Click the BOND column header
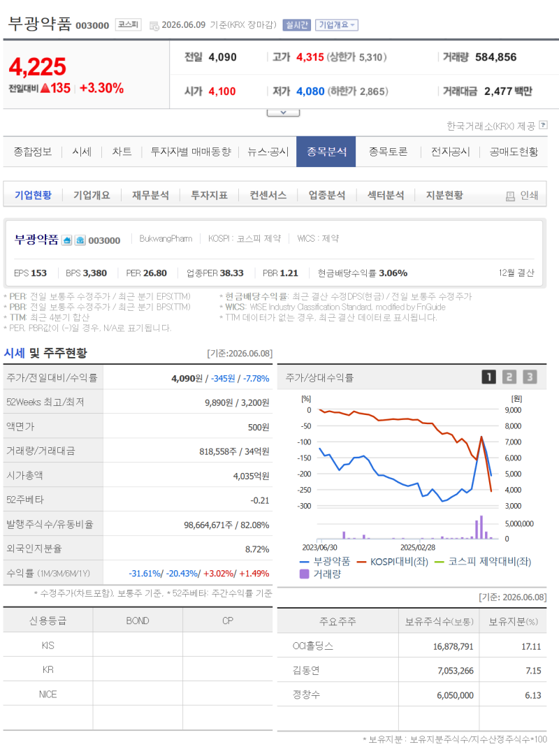The image size is (559, 756). pos(138,620)
